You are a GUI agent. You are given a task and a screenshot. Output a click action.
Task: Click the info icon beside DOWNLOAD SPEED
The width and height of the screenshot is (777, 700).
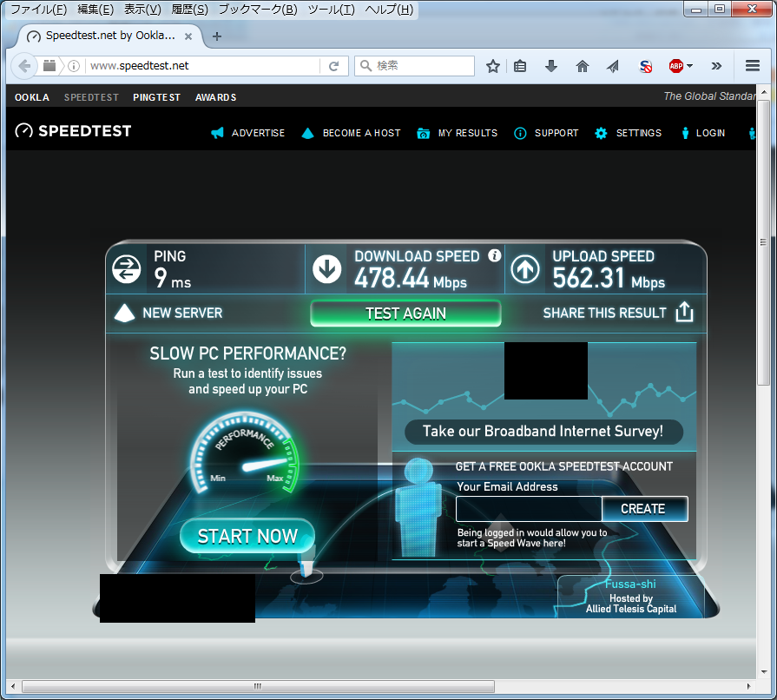point(494,255)
